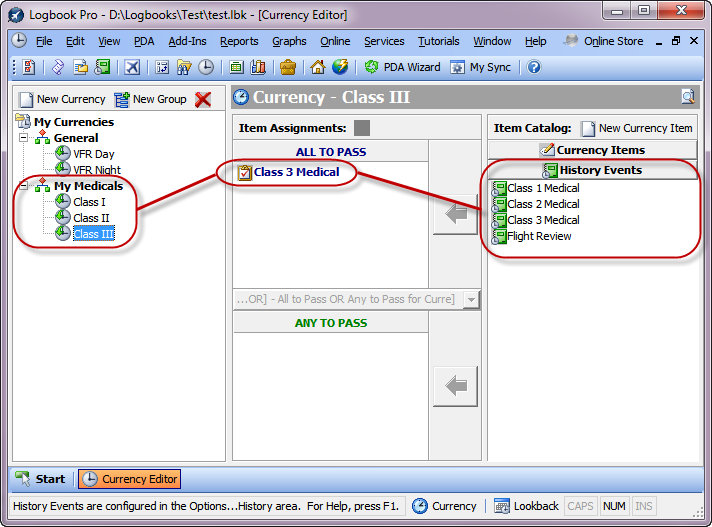
Task: Click the clock icon left of File menu
Action: click(x=19, y=40)
